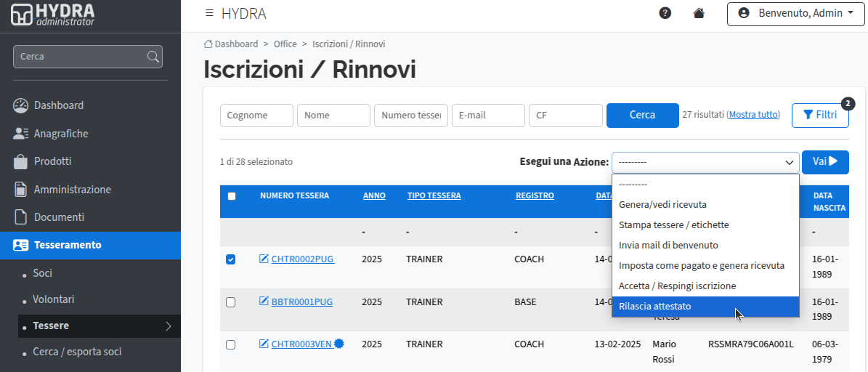Click the filter badge showing 2

click(x=848, y=103)
